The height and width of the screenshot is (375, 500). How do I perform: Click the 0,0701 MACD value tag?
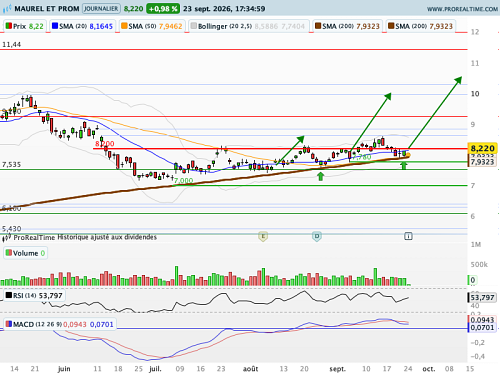482,328
